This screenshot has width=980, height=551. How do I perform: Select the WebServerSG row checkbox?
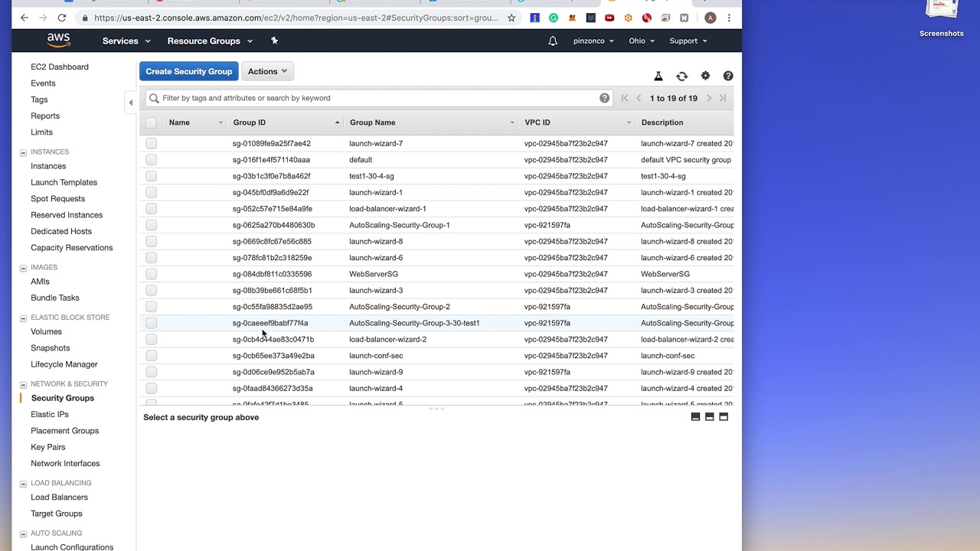[151, 274]
